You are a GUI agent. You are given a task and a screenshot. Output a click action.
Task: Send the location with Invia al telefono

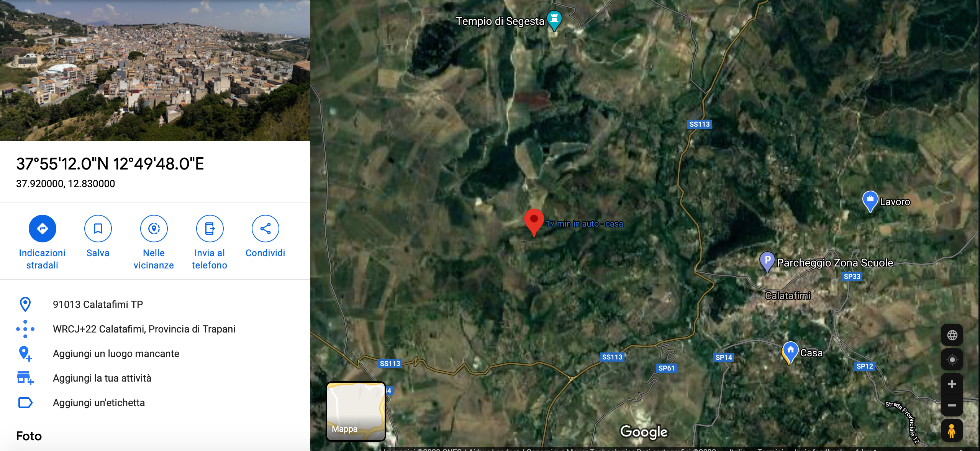210,229
